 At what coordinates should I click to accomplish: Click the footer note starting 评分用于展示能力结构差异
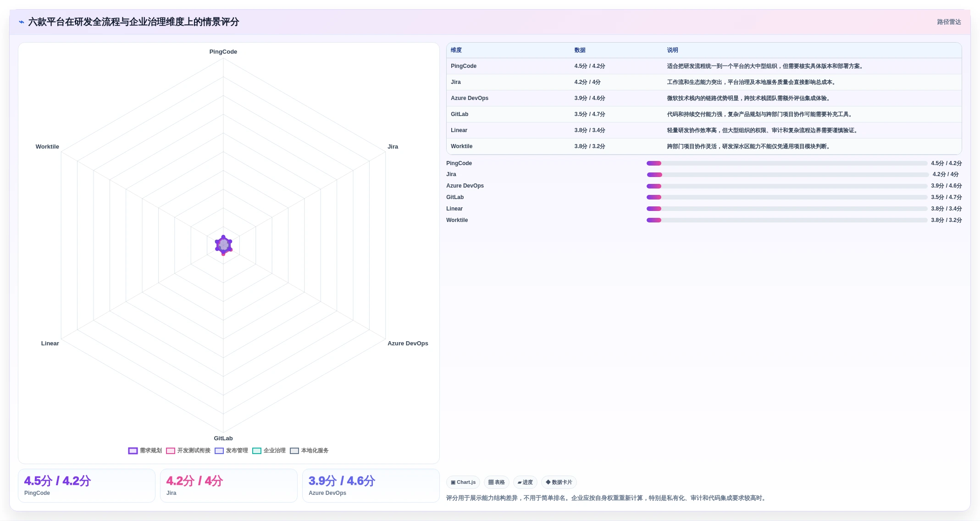click(x=607, y=498)
